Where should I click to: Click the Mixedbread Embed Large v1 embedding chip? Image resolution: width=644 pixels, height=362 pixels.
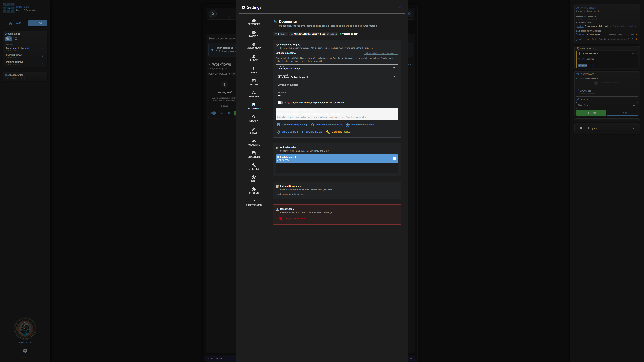[313, 34]
